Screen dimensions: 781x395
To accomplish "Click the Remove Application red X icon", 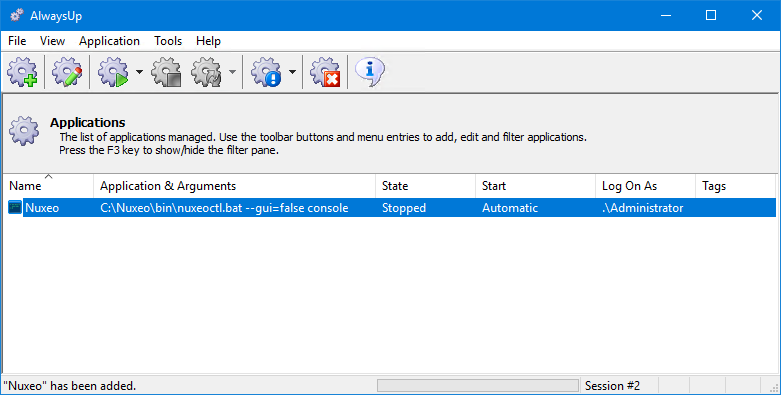I will [x=325, y=73].
